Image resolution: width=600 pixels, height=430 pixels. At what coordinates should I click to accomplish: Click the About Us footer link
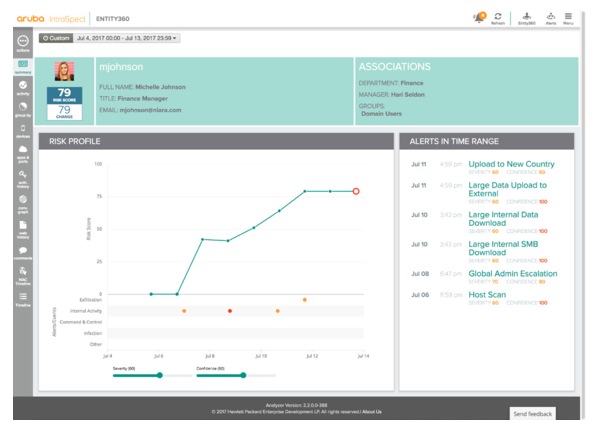coord(371,411)
